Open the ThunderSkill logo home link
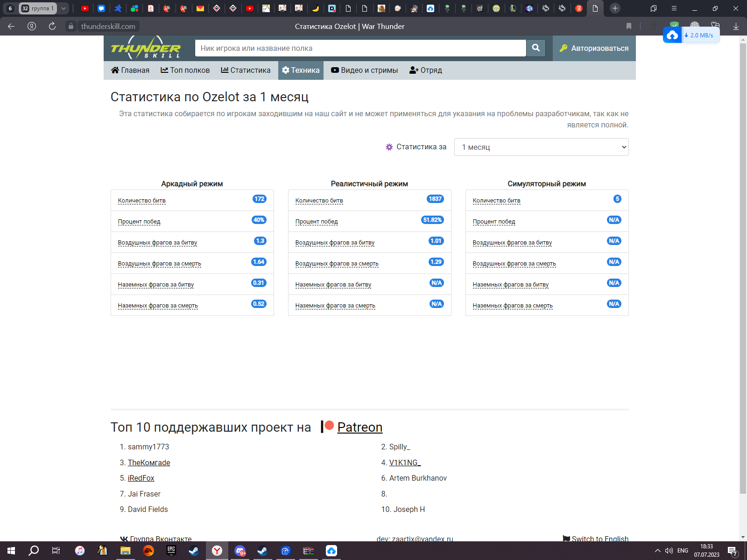Viewport: 747px width, 560px height. coord(146,48)
